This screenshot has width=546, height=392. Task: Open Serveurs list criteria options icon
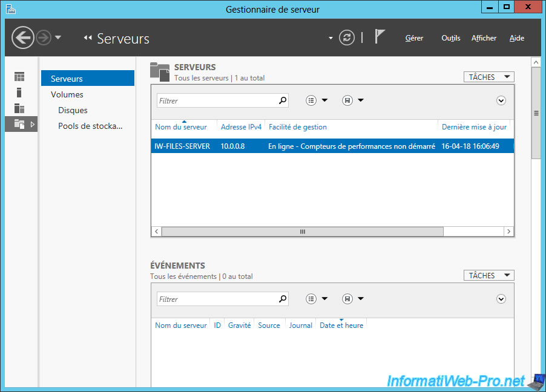(x=311, y=100)
